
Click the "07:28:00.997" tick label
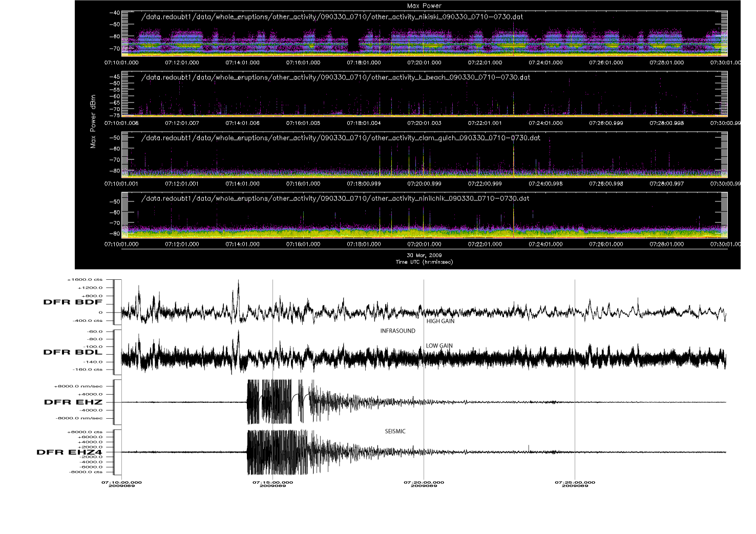point(666,183)
